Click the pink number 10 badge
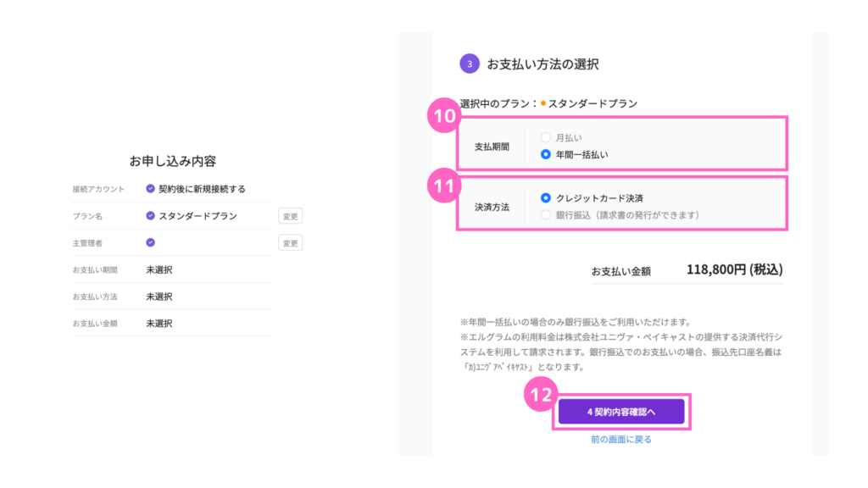868x488 pixels. coord(442,119)
